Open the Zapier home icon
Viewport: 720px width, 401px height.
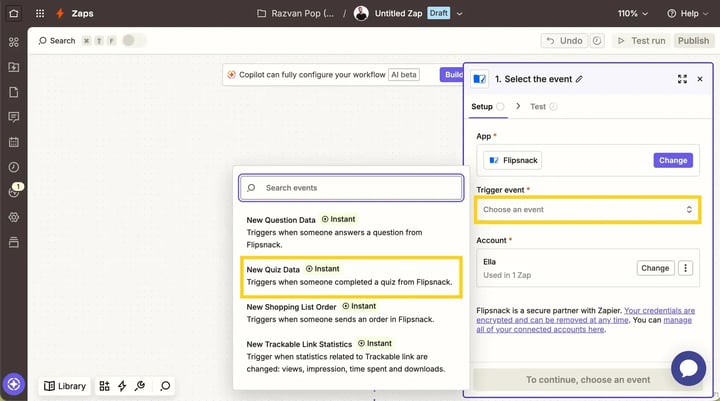click(14, 13)
